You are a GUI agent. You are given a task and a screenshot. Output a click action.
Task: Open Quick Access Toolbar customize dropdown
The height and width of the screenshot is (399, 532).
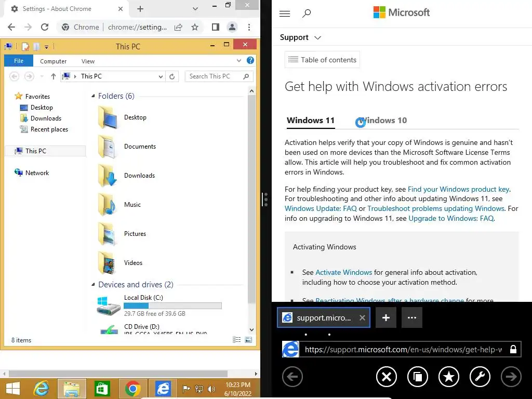coord(46,47)
